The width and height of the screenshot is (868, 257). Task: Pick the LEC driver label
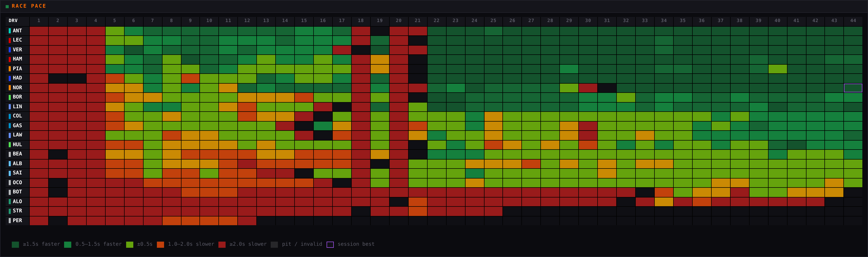coord(17,40)
